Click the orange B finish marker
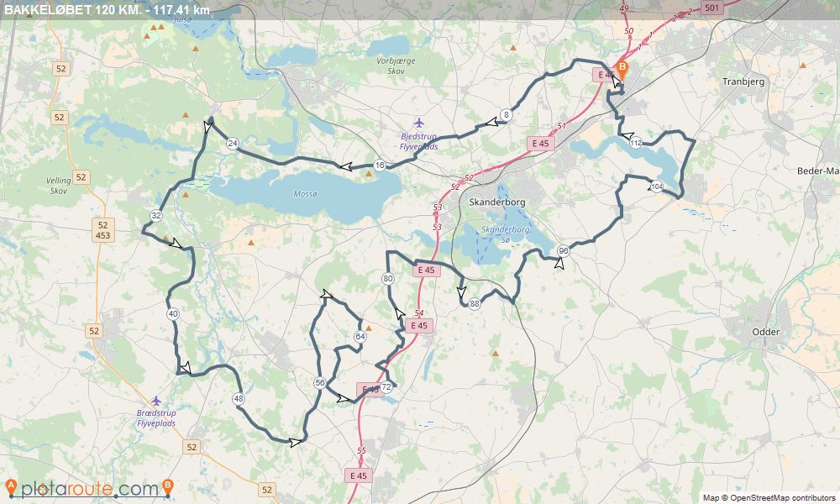The height and width of the screenshot is (504, 840). pyautogui.click(x=622, y=69)
